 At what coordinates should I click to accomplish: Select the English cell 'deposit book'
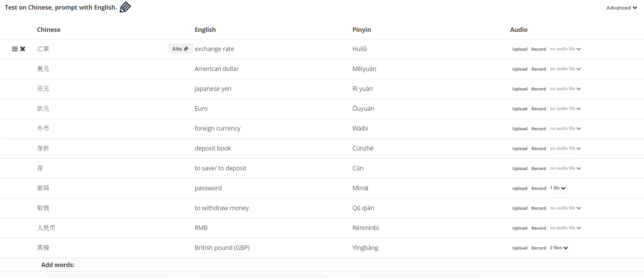(x=212, y=148)
